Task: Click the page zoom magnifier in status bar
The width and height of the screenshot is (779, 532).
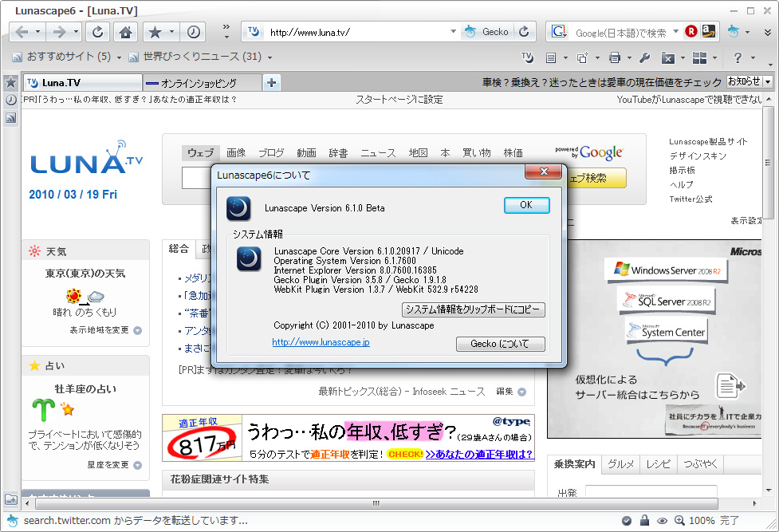Action: (679, 520)
